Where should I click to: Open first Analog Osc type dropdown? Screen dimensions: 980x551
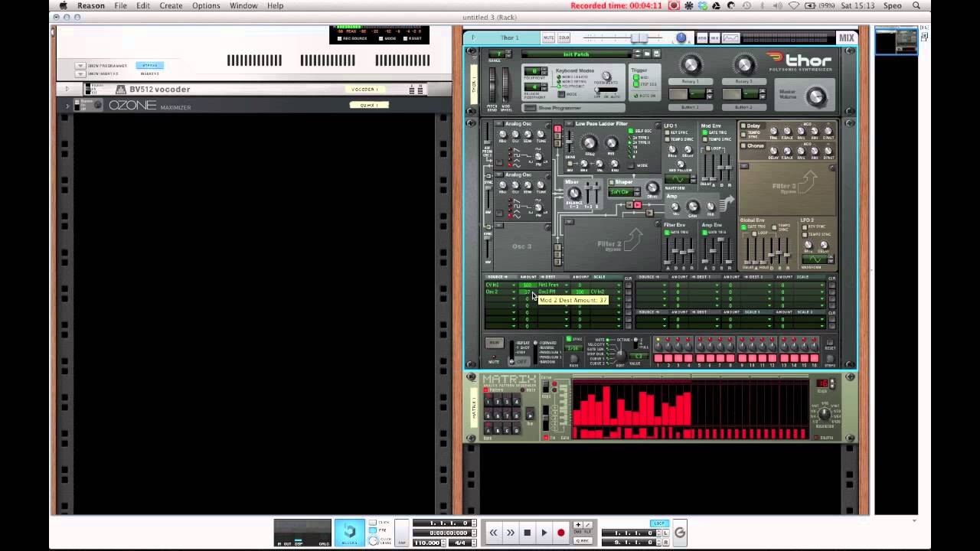click(x=498, y=124)
